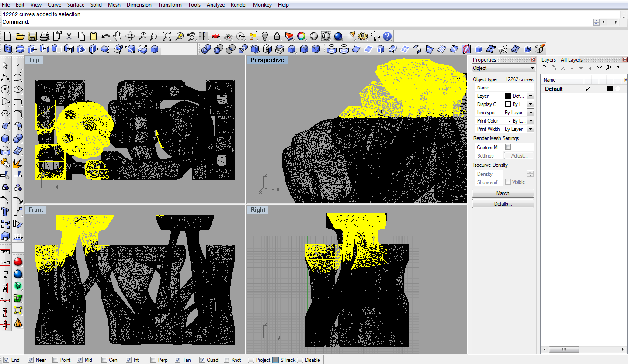Toggle the End osnap checkbox

coord(6,360)
